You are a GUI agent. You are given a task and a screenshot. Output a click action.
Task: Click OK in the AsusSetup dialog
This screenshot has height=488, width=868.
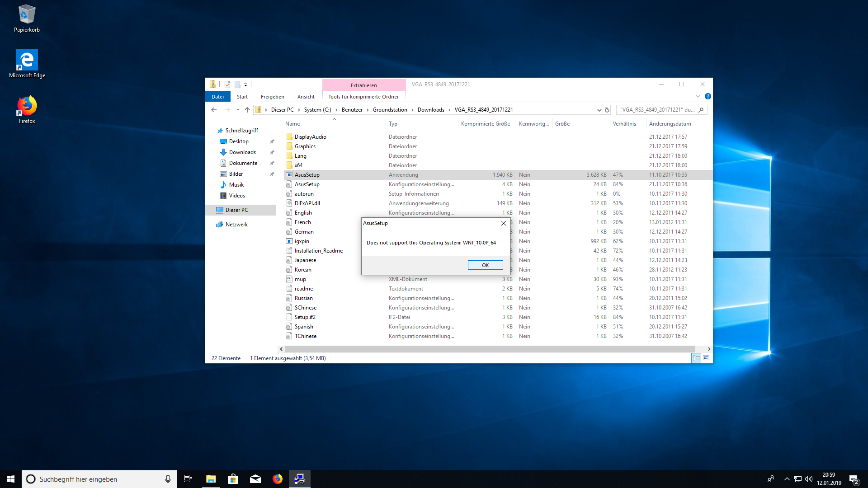click(485, 265)
